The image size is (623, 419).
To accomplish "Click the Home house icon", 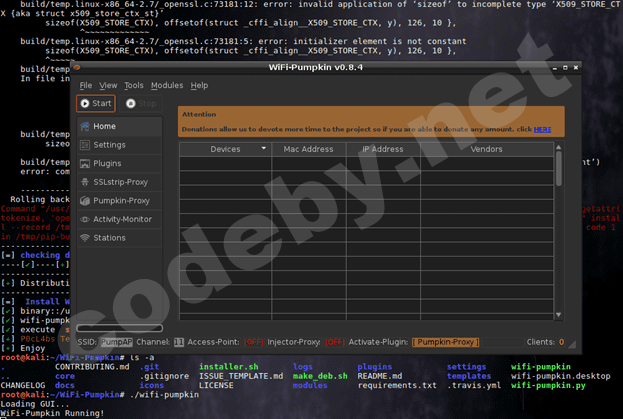I will [85, 126].
